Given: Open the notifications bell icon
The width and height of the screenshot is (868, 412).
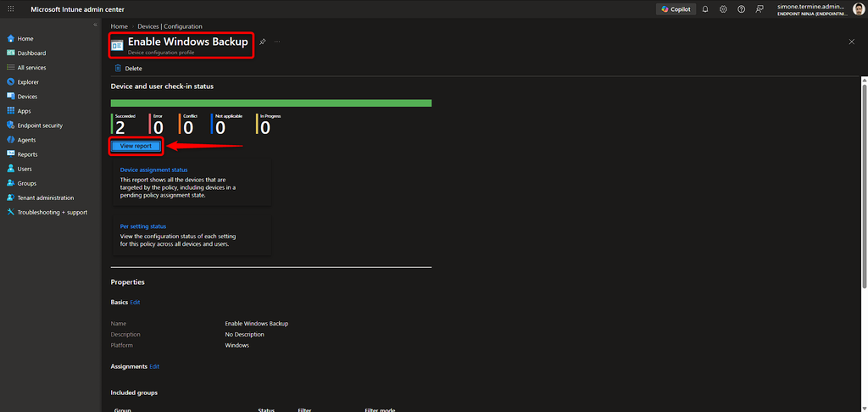Looking at the screenshot, I should 705,9.
